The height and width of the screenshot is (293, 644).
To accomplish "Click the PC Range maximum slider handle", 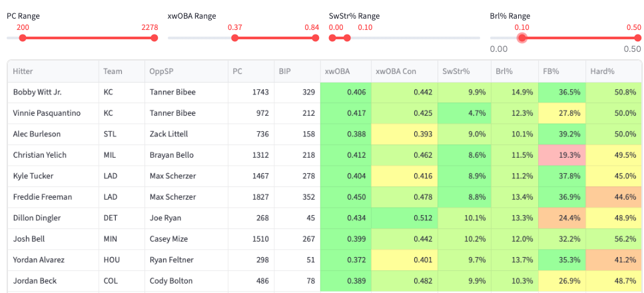I will 155,38.
